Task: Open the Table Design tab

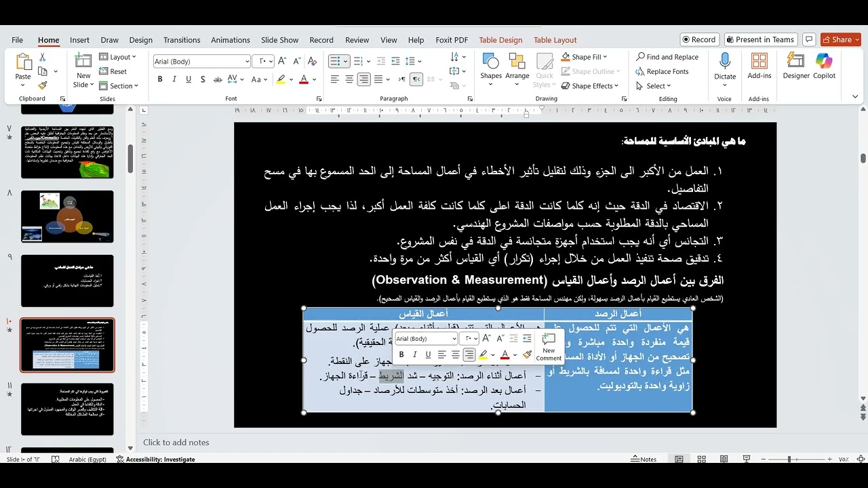Action: 500,40
